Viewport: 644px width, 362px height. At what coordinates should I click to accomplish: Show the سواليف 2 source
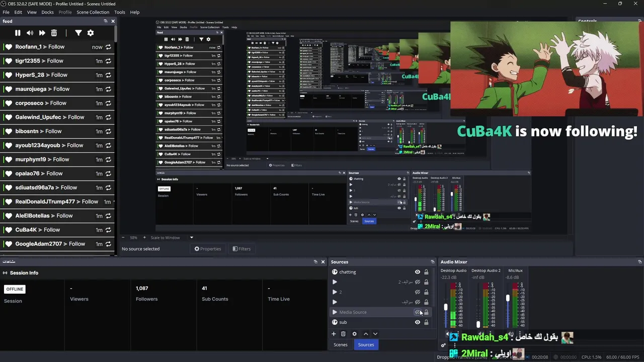point(417,282)
